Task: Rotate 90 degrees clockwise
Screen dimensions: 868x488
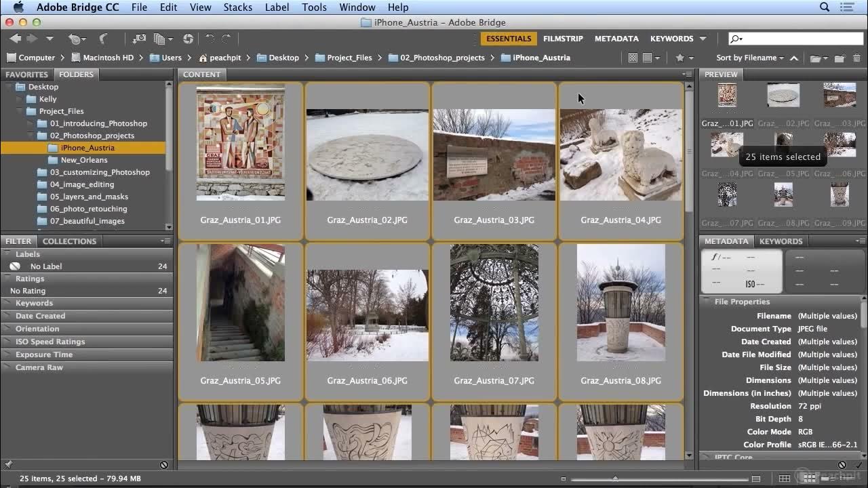Action: [226, 39]
